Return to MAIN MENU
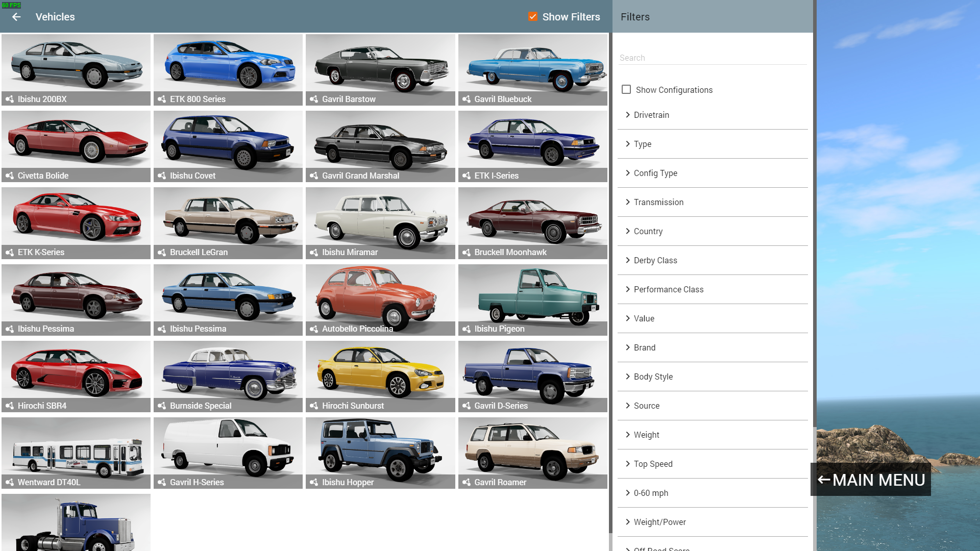The width and height of the screenshot is (980, 551). [871, 480]
